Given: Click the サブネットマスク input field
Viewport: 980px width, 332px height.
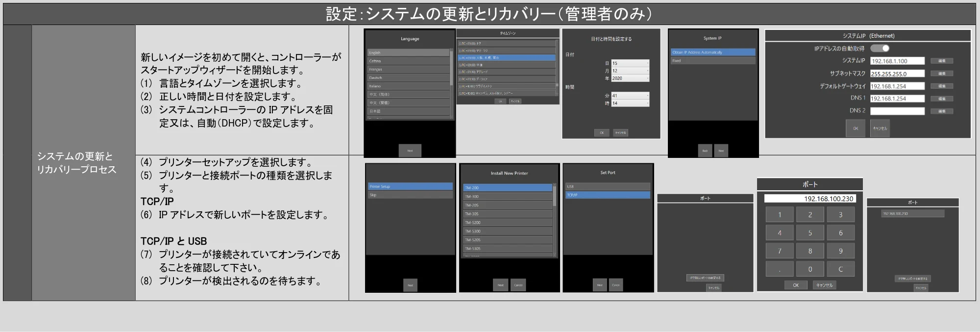Looking at the screenshot, I should pos(897,74).
